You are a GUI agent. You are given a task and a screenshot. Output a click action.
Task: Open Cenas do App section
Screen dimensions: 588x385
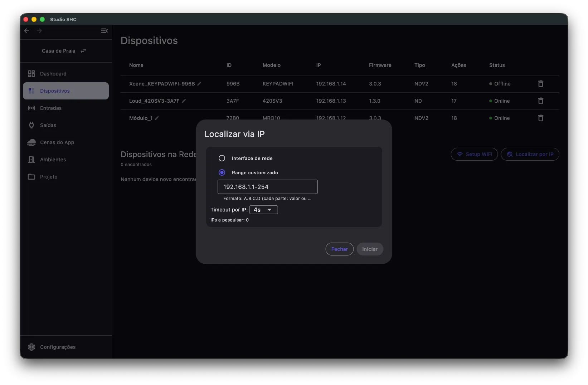66,142
